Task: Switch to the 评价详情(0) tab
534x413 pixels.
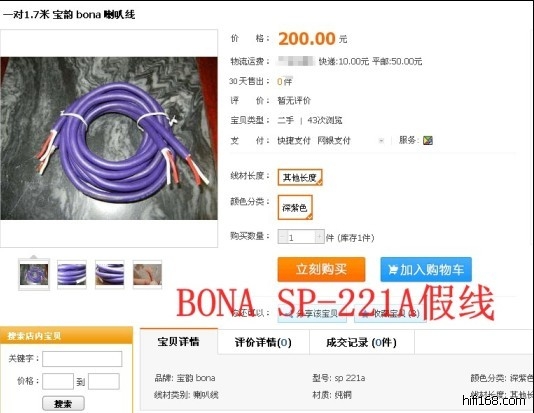Action: (263, 343)
